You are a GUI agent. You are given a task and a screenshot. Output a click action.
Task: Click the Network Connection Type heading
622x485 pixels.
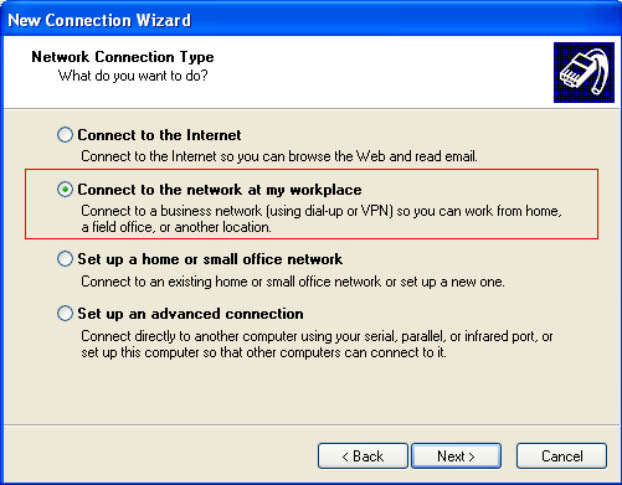[123, 57]
